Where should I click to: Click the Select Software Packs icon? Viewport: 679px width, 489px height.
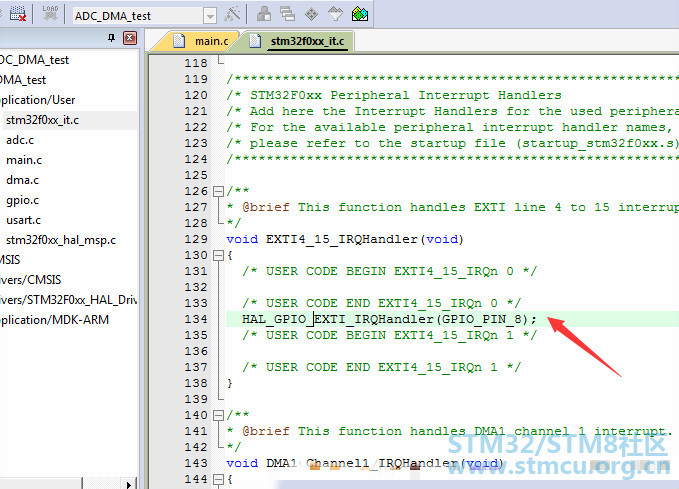click(336, 14)
